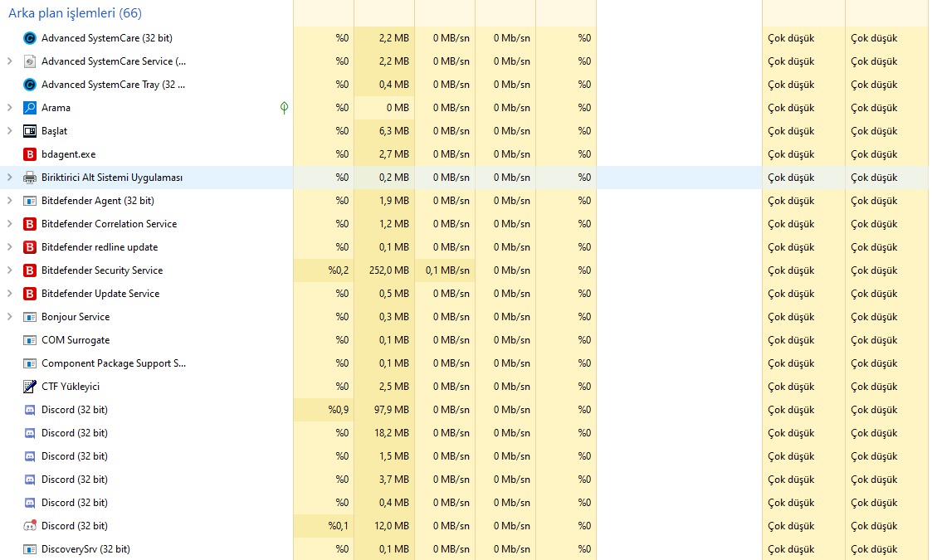The image size is (932, 560).
Task: Click the 1,2 MB memory value
Action: 393,223
